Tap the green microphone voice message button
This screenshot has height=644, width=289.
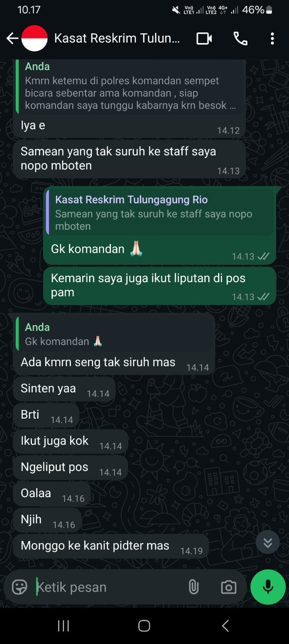tap(268, 587)
